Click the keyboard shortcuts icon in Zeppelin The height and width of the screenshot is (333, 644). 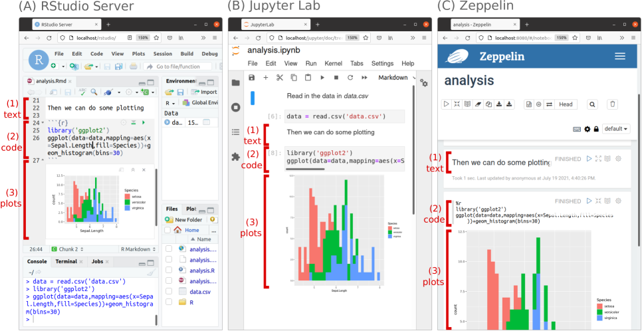tap(577, 129)
